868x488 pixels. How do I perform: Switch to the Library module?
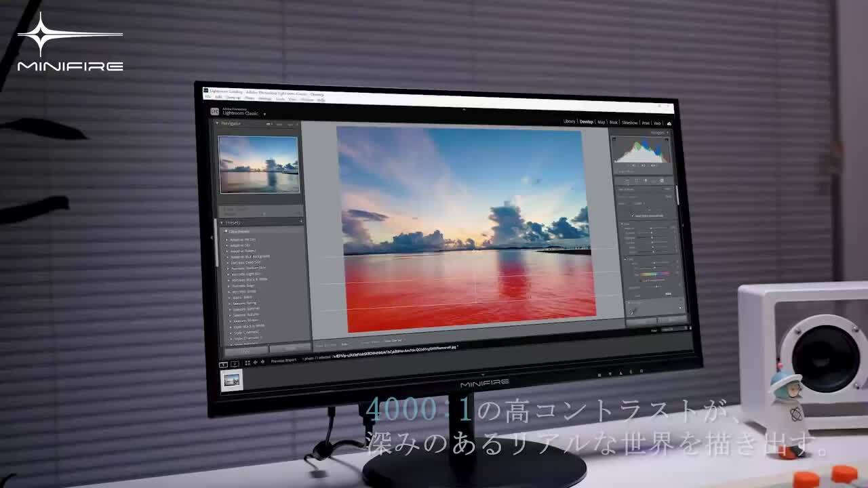point(570,121)
